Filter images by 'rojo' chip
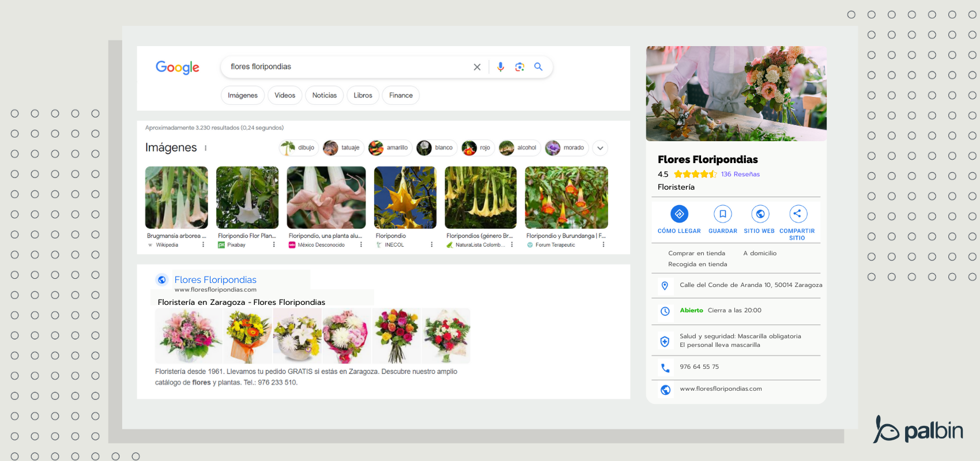The height and width of the screenshot is (461, 980). coord(477,148)
